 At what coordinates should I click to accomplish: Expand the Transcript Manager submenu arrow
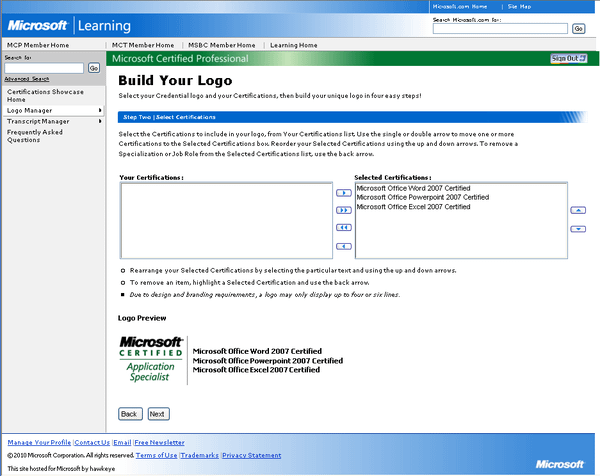(100, 121)
